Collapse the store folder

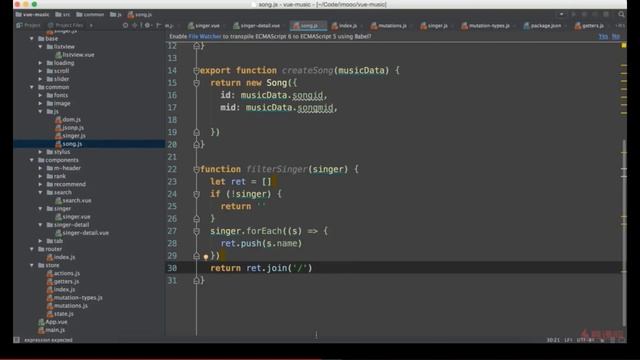32,265
